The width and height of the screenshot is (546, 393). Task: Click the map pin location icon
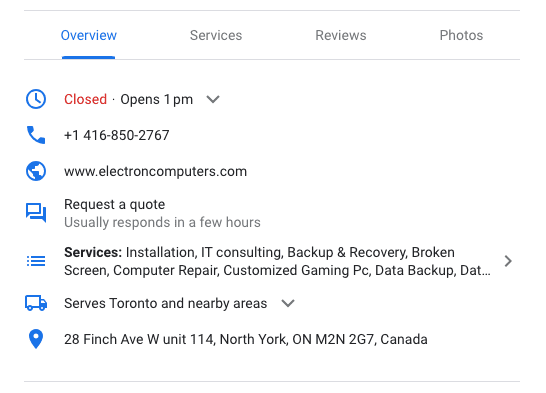point(36,339)
